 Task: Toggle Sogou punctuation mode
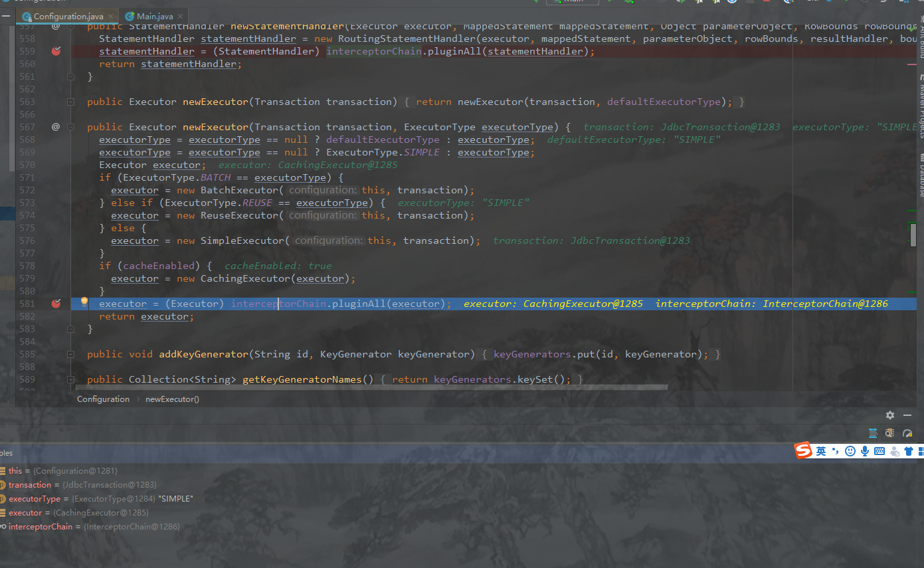pyautogui.click(x=835, y=452)
